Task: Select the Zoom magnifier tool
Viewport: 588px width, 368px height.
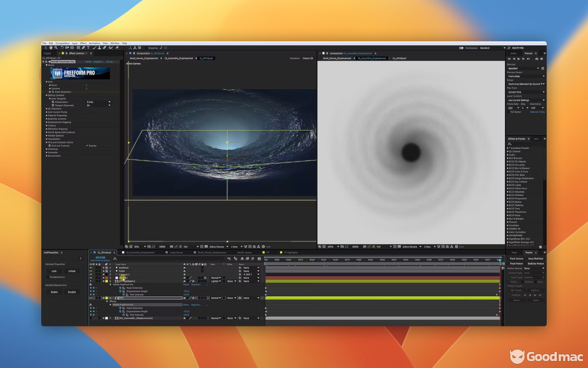Action: [56, 48]
